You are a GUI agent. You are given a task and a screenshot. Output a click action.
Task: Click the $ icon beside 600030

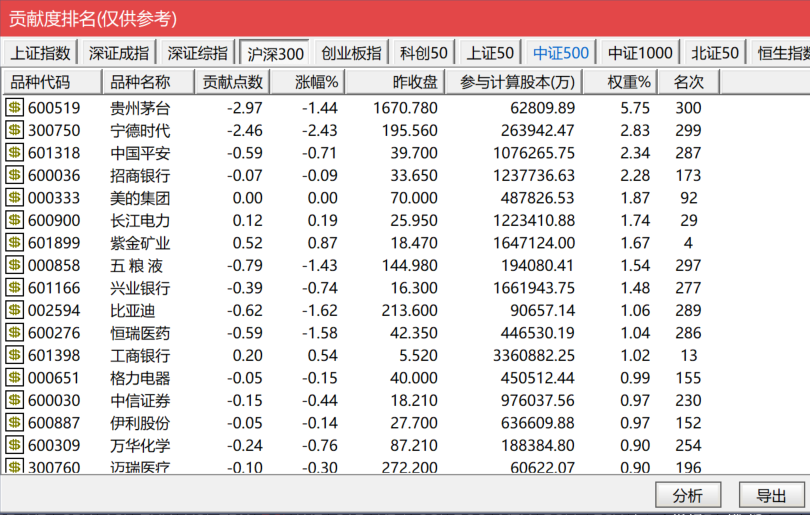point(14,400)
